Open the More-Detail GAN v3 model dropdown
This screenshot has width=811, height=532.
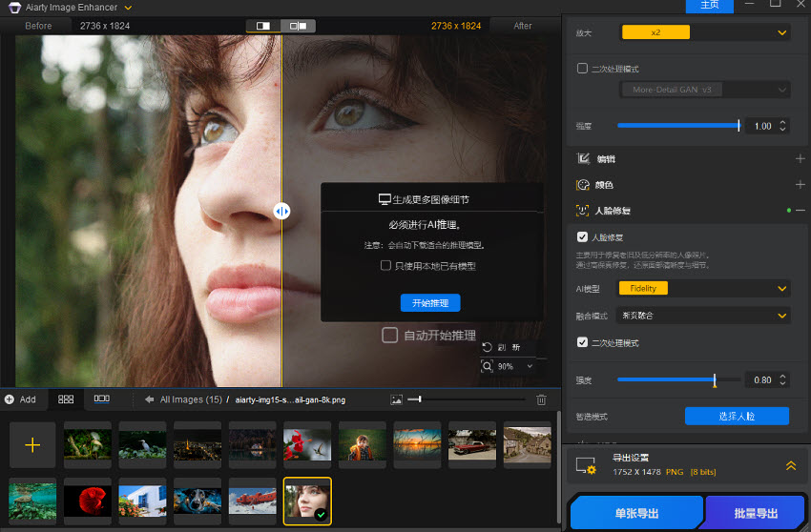[x=705, y=90]
